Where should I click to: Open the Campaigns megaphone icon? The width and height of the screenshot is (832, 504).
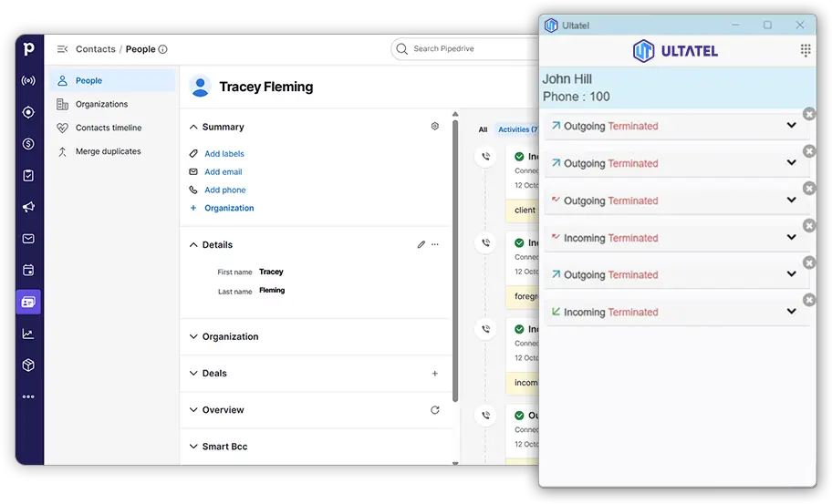tap(28, 207)
